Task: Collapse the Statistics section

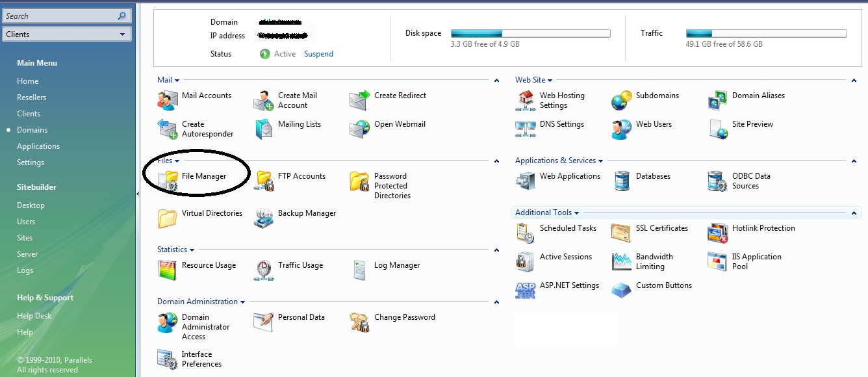Action: pyautogui.click(x=496, y=250)
